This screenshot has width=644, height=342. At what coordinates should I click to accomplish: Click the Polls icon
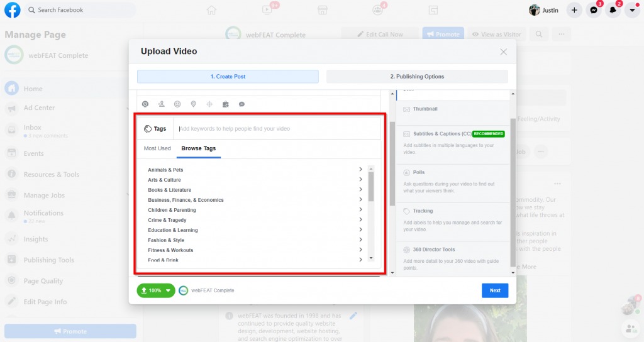(407, 172)
